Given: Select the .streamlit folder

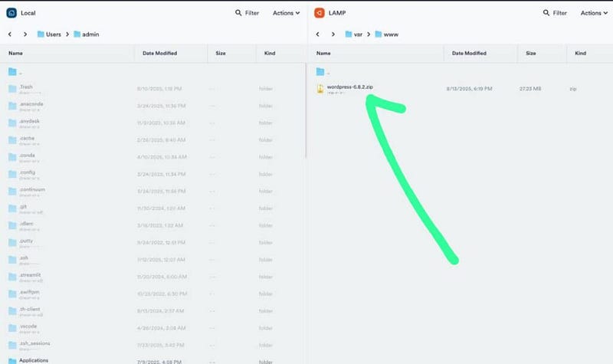Looking at the screenshot, I should [152, 277].
